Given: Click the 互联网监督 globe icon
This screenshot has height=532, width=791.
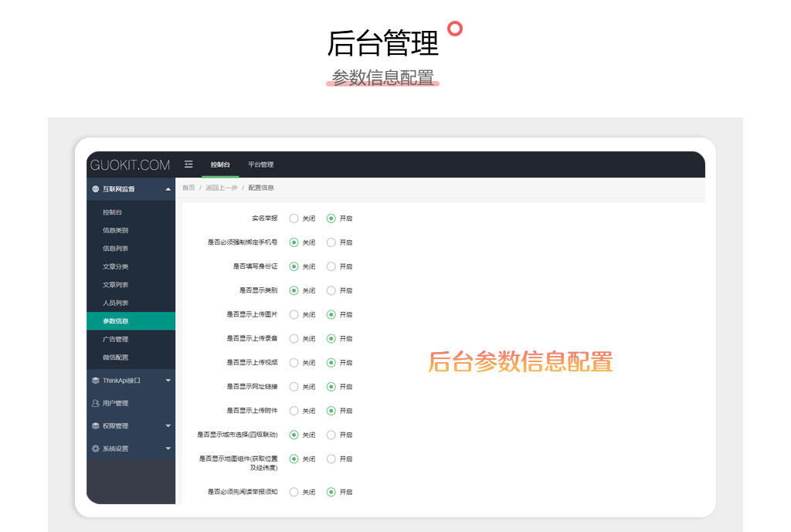Looking at the screenshot, I should [x=96, y=189].
